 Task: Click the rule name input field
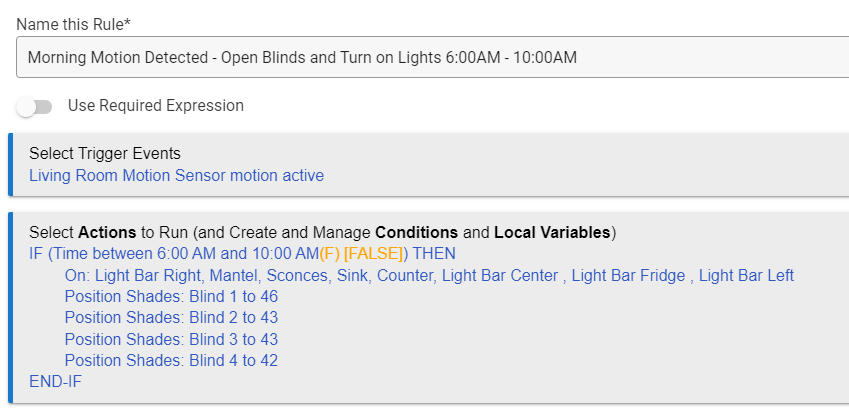[430, 57]
